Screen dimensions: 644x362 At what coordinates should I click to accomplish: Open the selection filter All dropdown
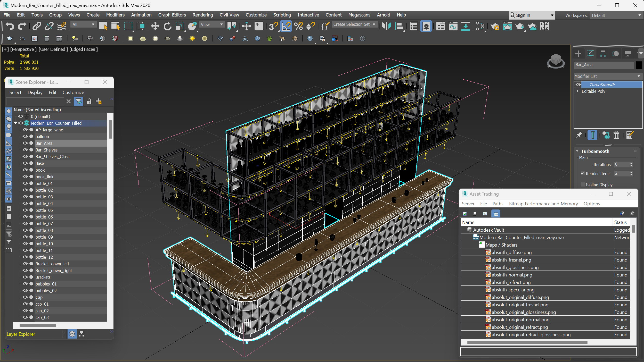83,24
